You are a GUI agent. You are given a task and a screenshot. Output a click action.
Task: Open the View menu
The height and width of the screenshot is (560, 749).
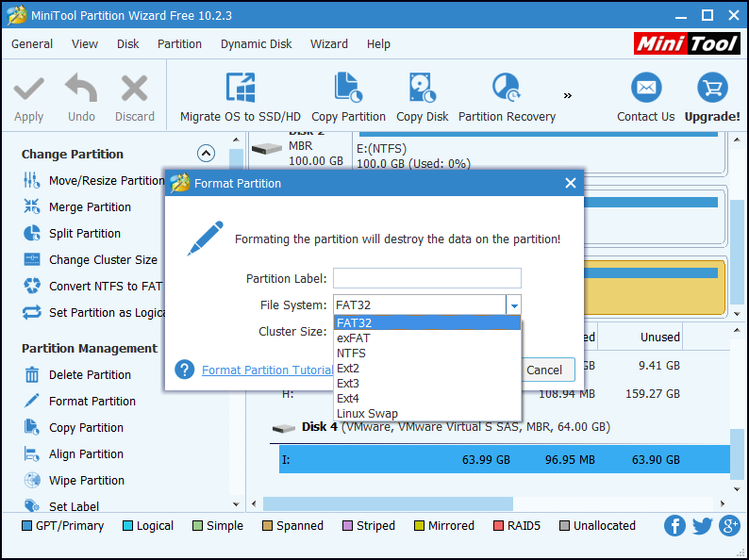pos(85,44)
